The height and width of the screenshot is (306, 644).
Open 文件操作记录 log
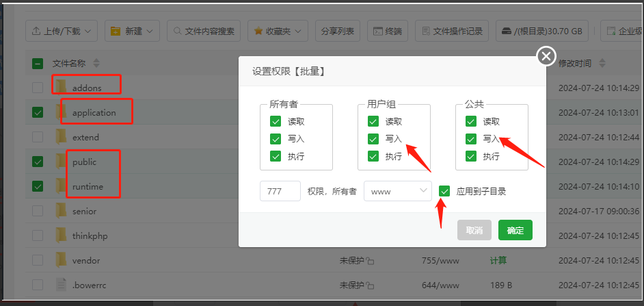pos(452,31)
